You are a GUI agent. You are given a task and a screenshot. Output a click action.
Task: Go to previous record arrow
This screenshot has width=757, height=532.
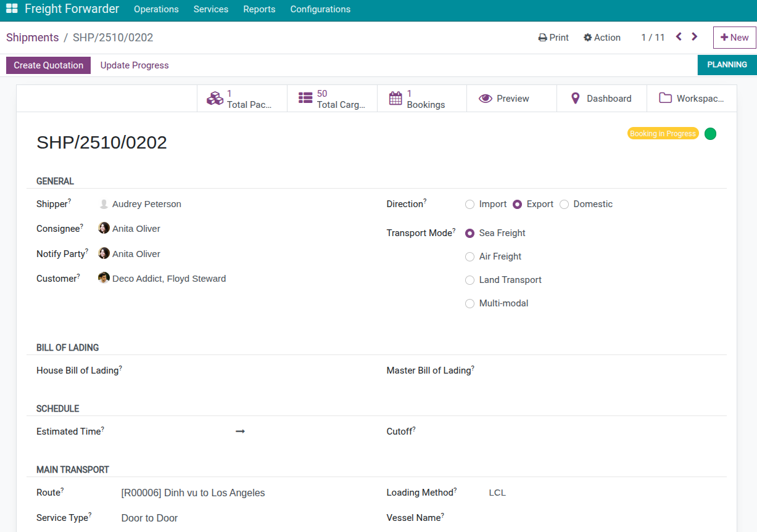[679, 37]
